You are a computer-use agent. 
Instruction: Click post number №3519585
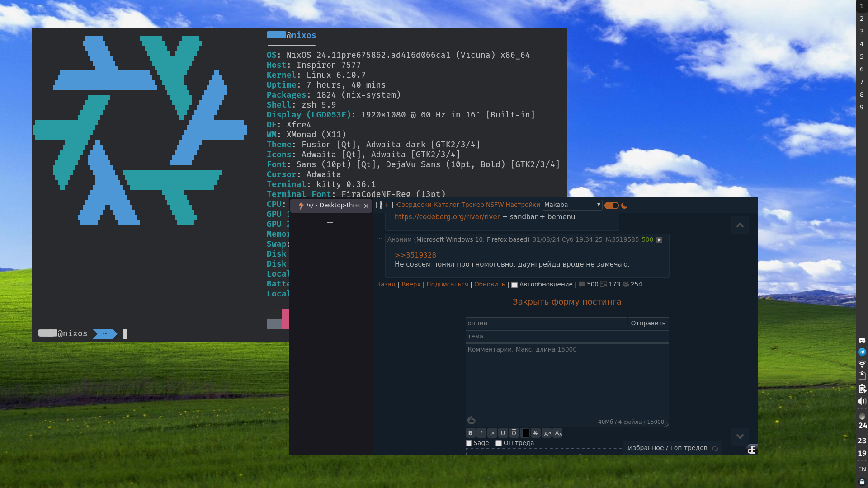pos(622,239)
